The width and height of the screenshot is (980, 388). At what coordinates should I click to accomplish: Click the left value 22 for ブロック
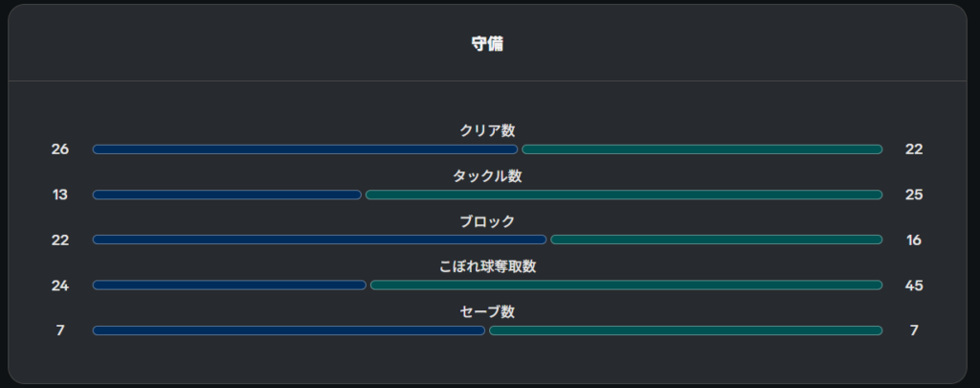coord(60,240)
